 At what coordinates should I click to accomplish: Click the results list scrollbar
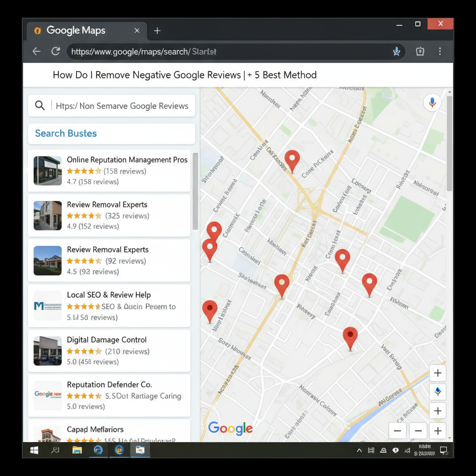[x=195, y=191]
